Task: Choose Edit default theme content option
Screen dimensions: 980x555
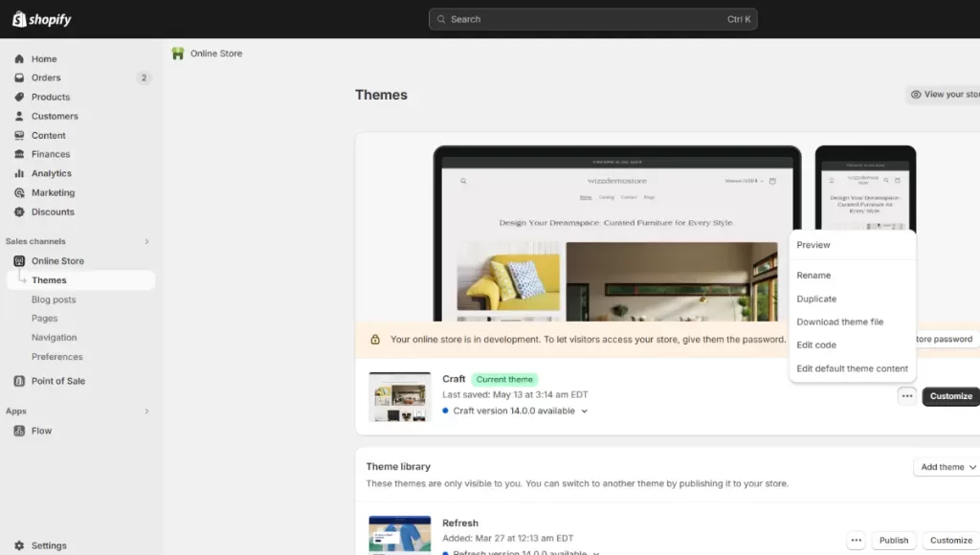Action: pos(853,368)
